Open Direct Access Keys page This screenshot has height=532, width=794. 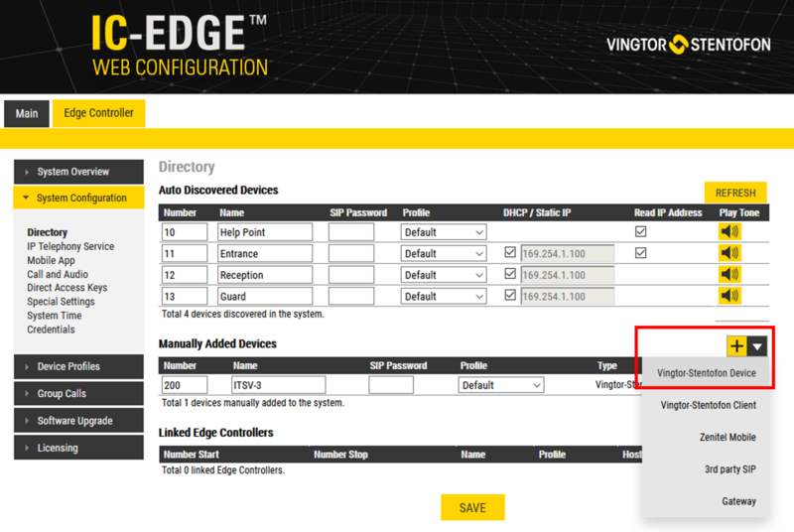tap(66, 288)
